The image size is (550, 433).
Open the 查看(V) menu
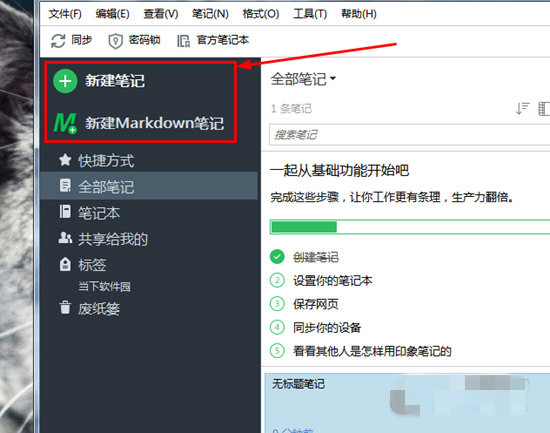[161, 14]
